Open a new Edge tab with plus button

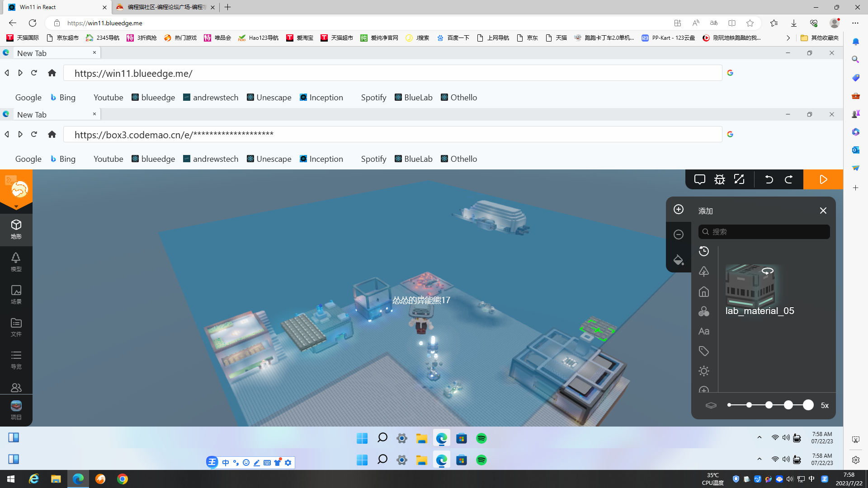pos(228,7)
